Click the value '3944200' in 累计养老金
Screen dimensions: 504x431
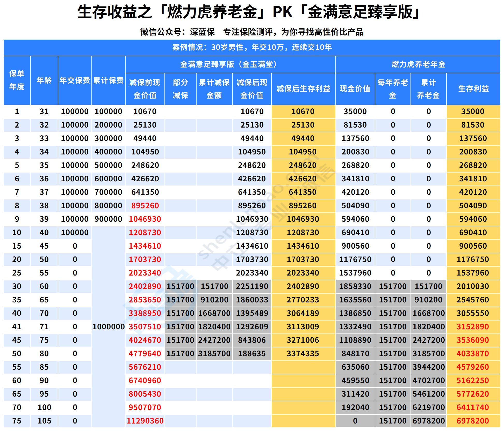(429, 367)
